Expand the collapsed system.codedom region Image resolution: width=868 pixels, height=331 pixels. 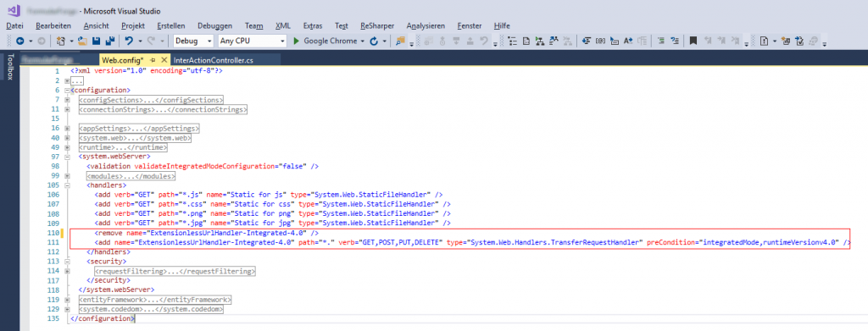68,310
